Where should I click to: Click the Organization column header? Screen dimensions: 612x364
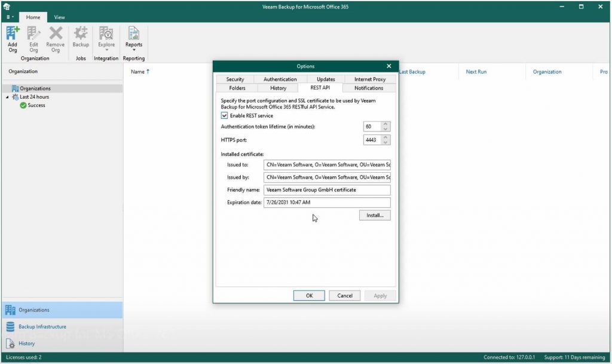click(547, 72)
